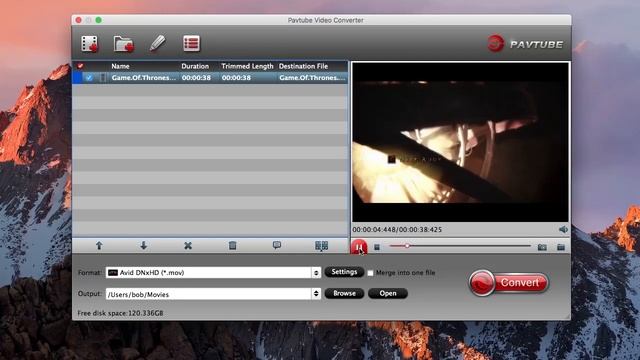Move selected item up with arrow
The image size is (640, 360).
click(x=99, y=246)
